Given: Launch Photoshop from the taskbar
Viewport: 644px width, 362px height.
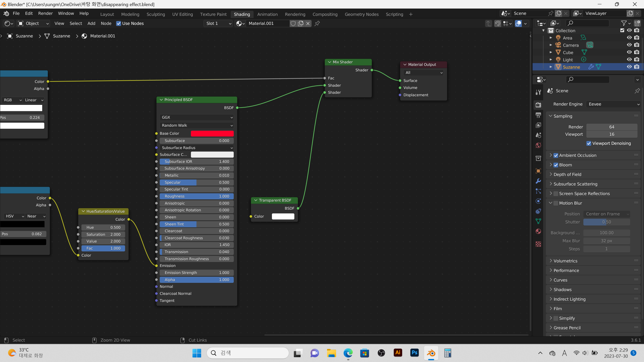Looking at the screenshot, I should tap(414, 353).
